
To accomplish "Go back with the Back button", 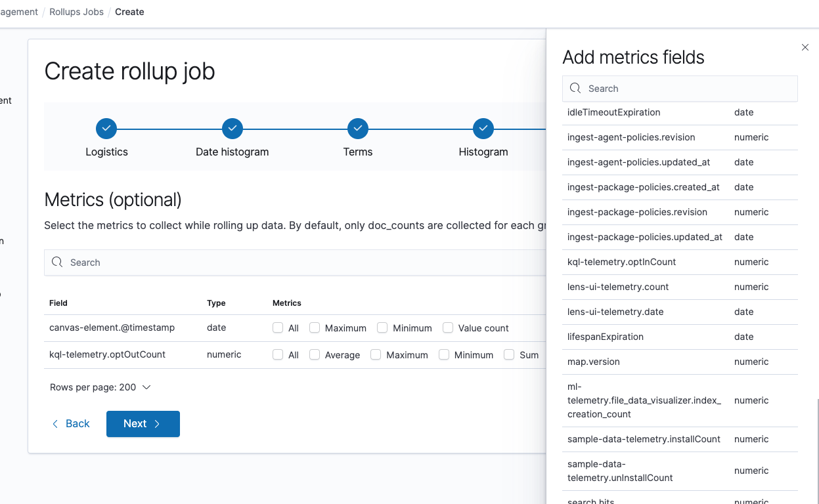I will click(71, 424).
